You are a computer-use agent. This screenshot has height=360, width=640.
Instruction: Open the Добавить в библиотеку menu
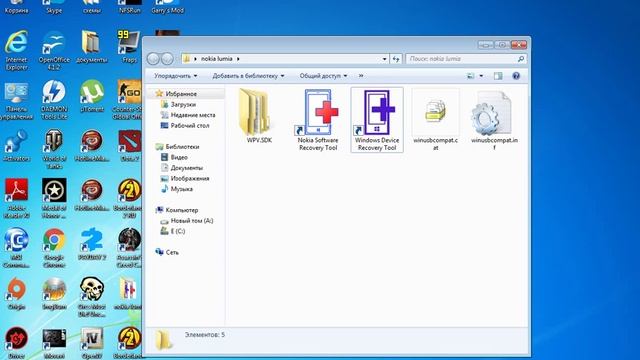tap(248, 76)
